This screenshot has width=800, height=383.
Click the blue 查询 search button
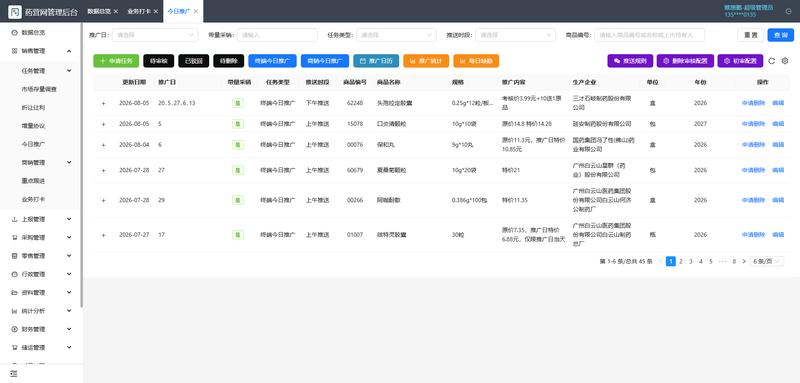781,35
